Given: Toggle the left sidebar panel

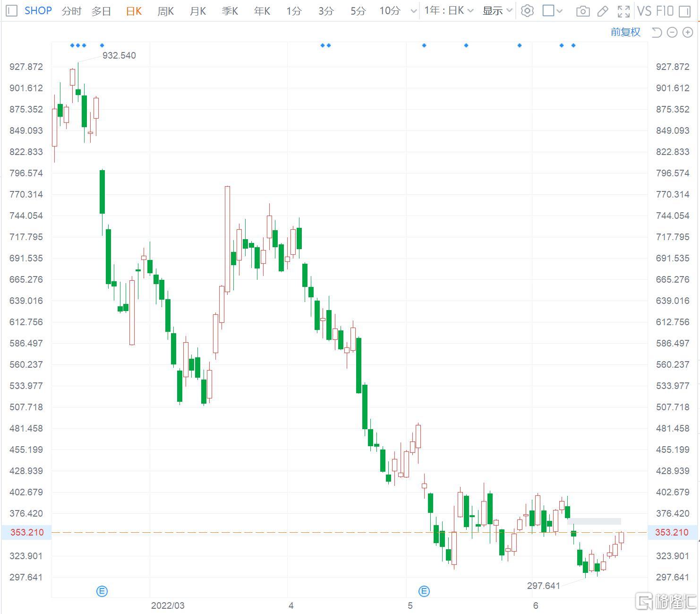Looking at the screenshot, I should (x=11, y=11).
